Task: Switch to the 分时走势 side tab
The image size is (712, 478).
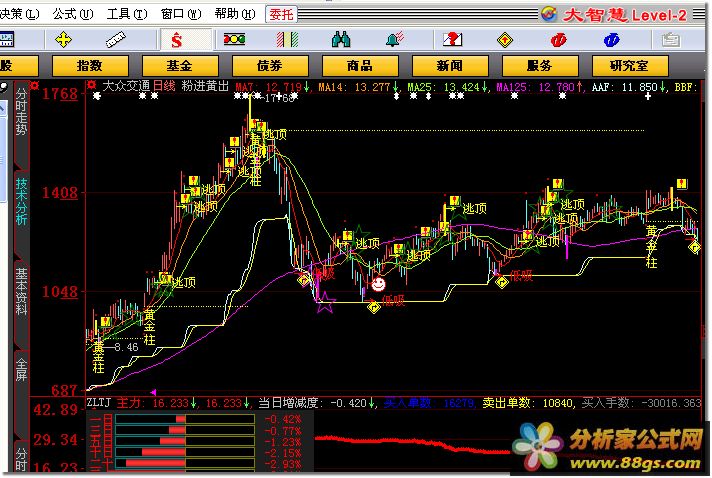Action: (x=22, y=112)
